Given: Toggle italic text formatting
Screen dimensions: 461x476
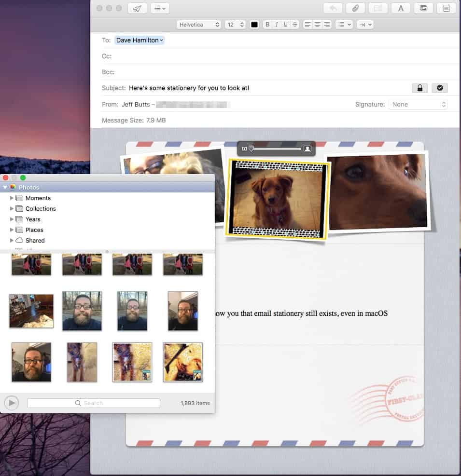Looking at the screenshot, I should (x=276, y=25).
